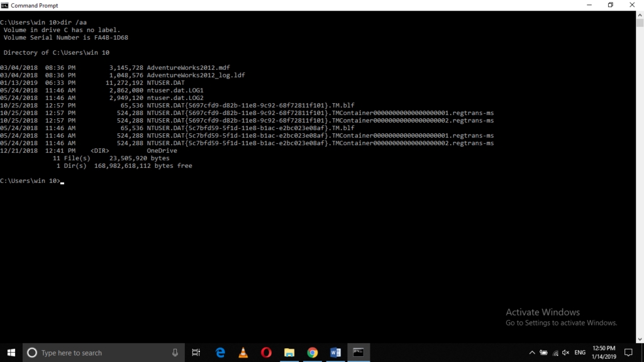This screenshot has height=362, width=644.
Task: Open the ENG input language selector
Action: 580,353
